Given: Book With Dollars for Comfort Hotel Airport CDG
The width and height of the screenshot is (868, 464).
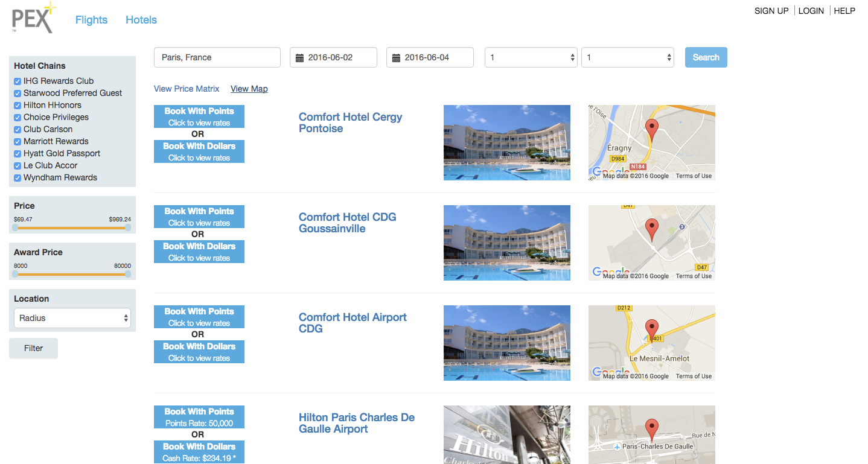Looking at the screenshot, I should 199,352.
